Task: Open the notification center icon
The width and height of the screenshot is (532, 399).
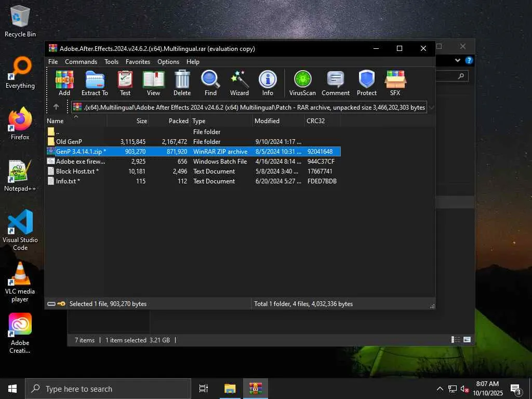Action: (x=516, y=389)
